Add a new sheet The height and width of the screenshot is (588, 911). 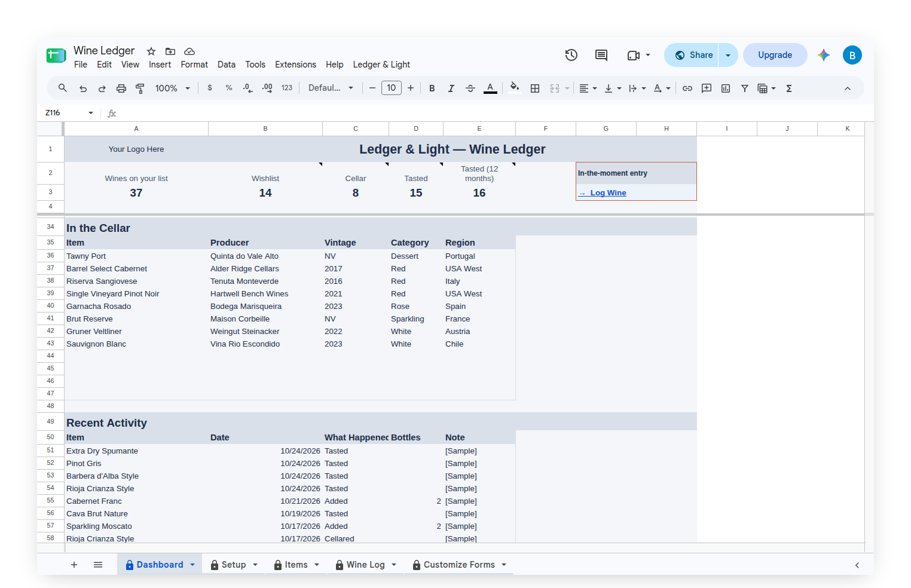pos(74,565)
